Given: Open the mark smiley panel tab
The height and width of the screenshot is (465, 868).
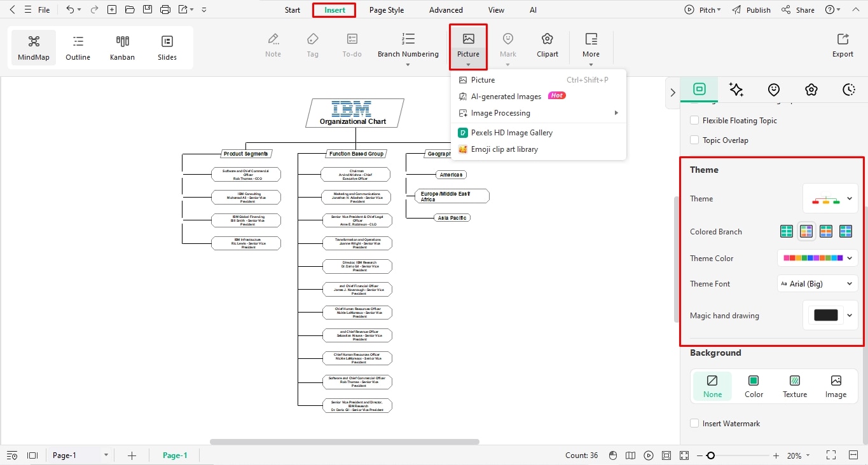Looking at the screenshot, I should [x=774, y=90].
